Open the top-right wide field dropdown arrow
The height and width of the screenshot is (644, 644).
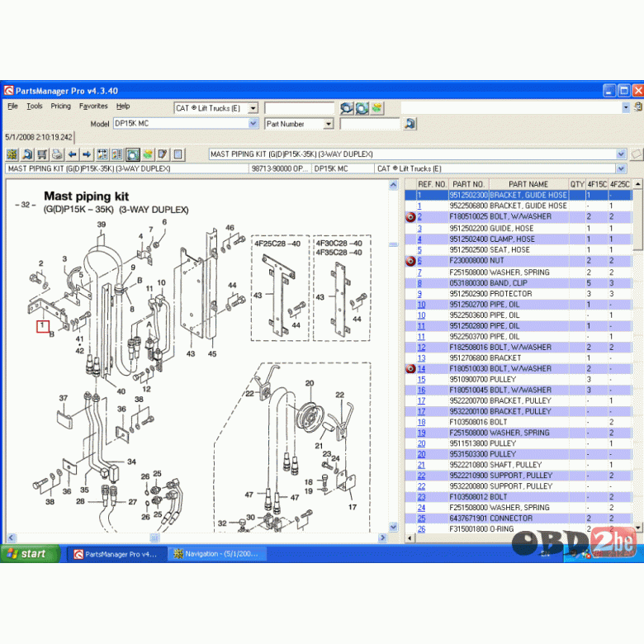coord(626,107)
